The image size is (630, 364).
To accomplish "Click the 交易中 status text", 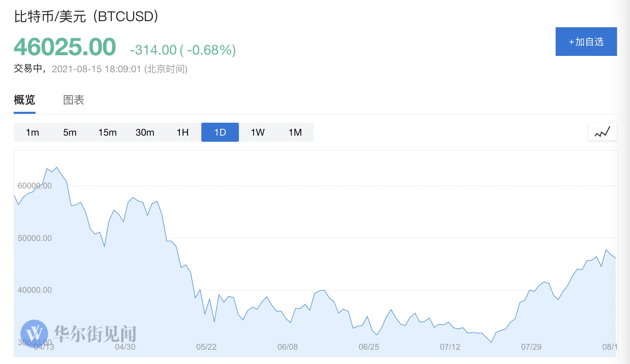I will [x=28, y=69].
